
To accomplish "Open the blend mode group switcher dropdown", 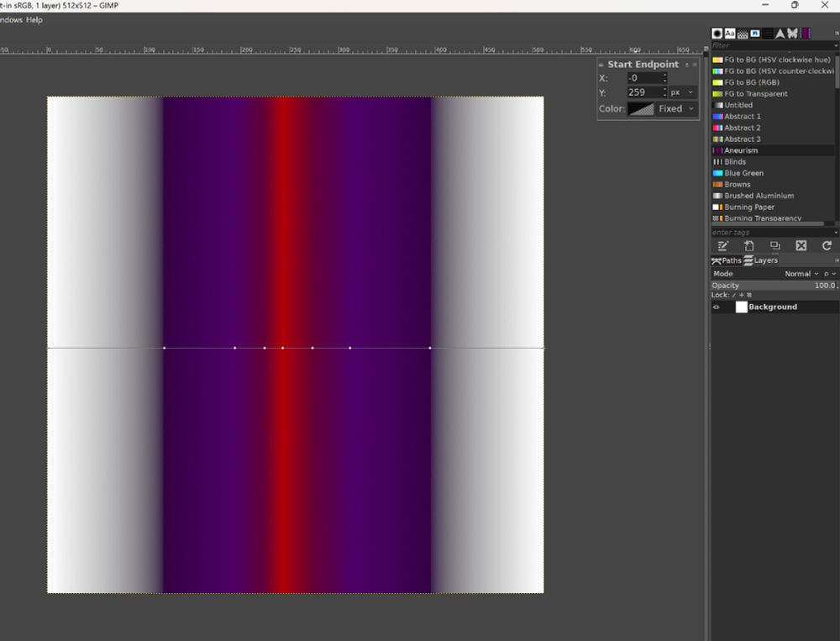I will (830, 274).
